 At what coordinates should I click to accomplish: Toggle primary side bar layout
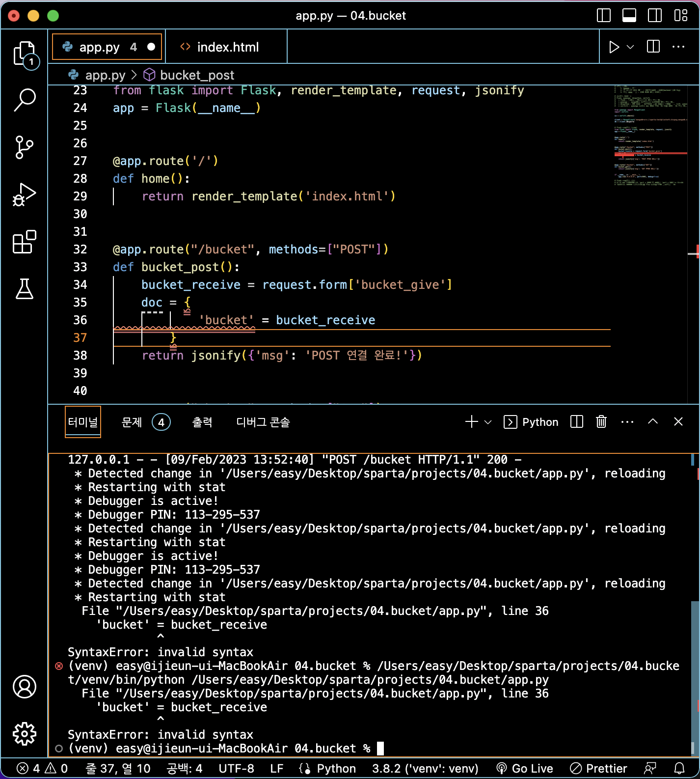[603, 16]
